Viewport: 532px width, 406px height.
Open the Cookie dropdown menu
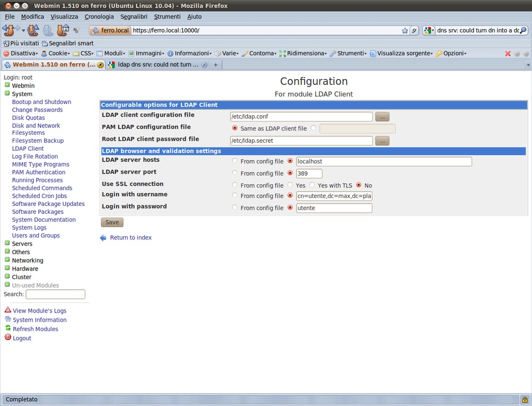tap(55, 54)
